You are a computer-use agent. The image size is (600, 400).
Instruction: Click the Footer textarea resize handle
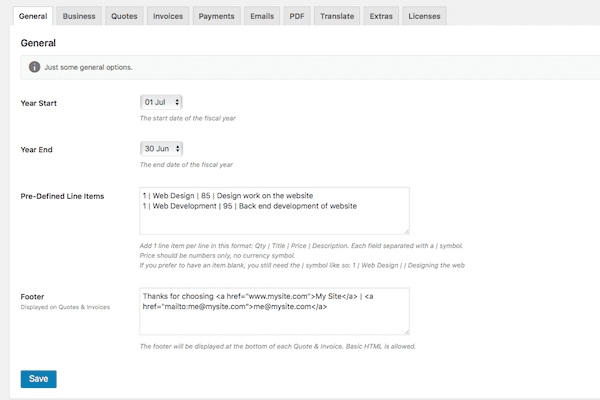[x=407, y=332]
